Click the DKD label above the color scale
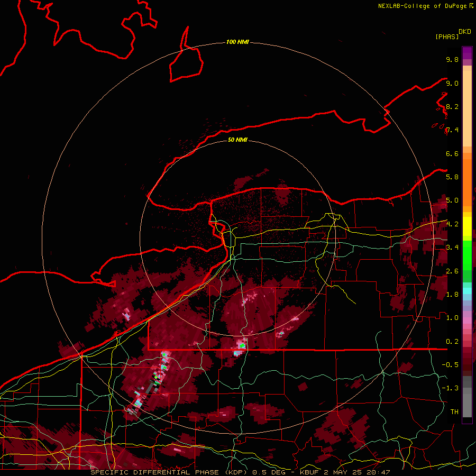The image size is (476, 476). [465, 32]
